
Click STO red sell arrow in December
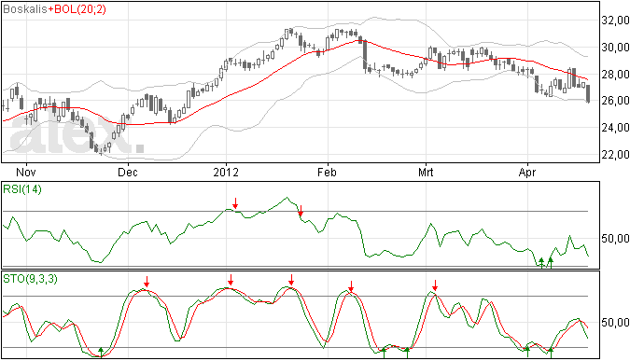pos(147,282)
